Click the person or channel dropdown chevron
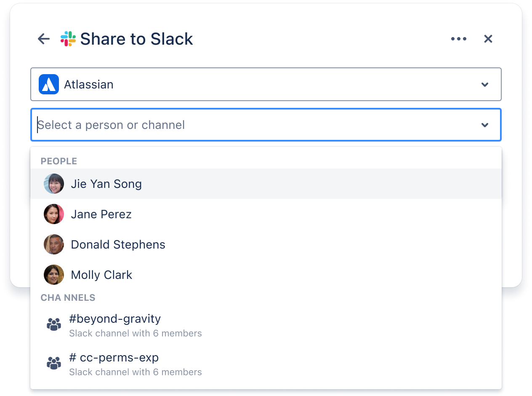Image resolution: width=532 pixels, height=396 pixels. click(485, 125)
